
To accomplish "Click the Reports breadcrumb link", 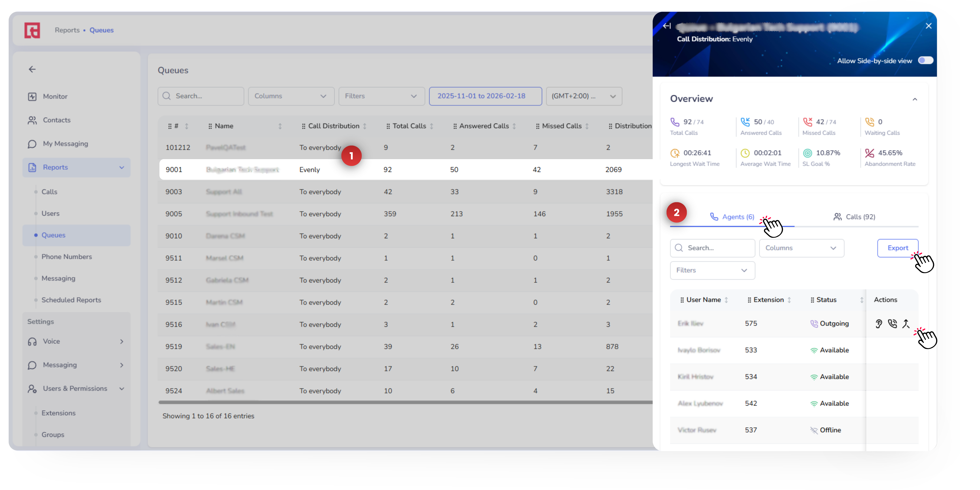I will click(67, 30).
